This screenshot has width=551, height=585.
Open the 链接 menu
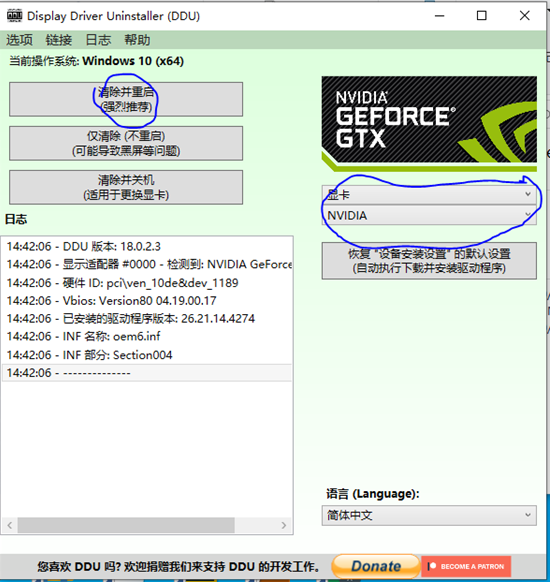[x=59, y=40]
